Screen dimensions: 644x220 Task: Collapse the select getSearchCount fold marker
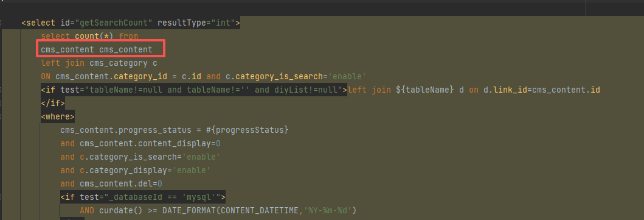[x=1, y=23]
